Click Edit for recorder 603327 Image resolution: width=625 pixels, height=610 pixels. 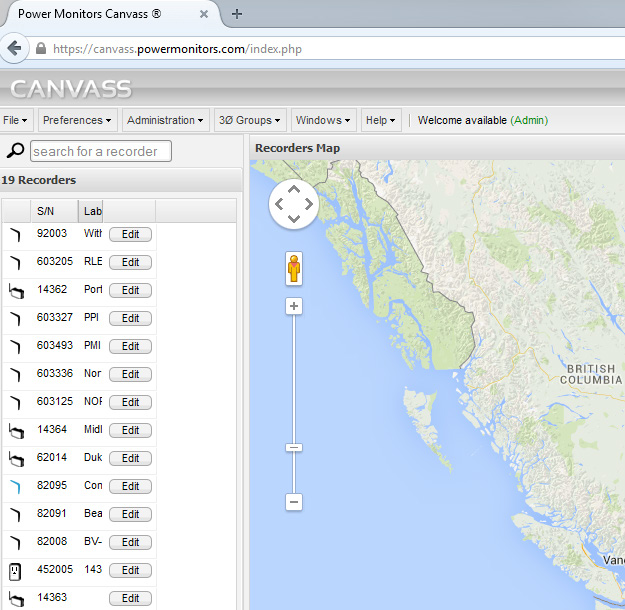pos(130,318)
